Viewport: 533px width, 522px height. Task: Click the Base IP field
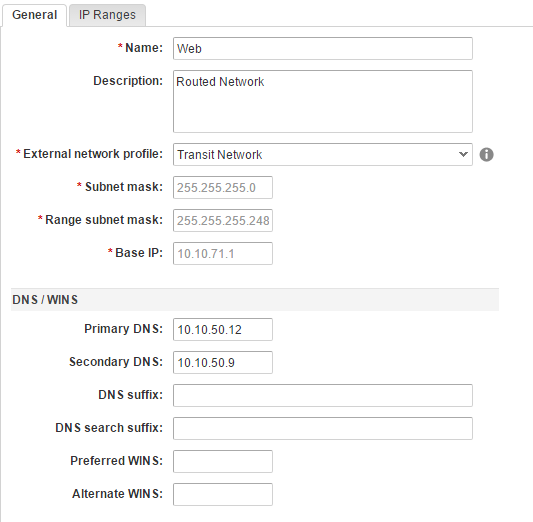click(223, 253)
